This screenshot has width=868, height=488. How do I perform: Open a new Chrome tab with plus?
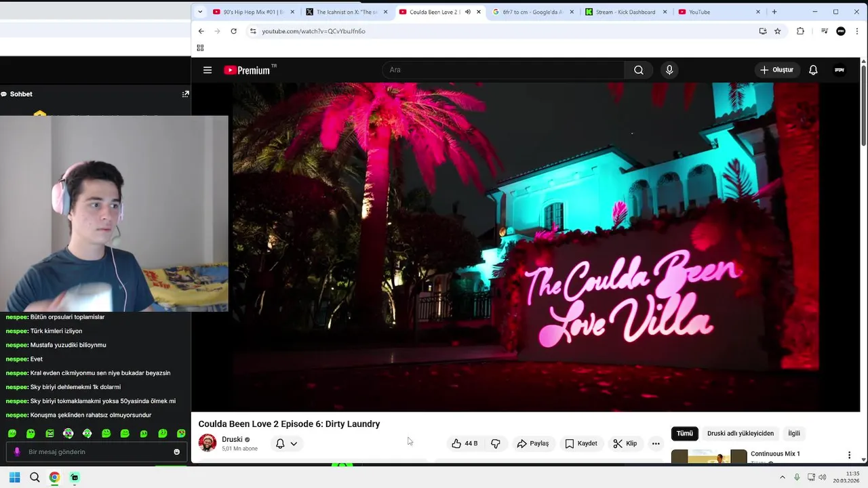pyautogui.click(x=774, y=12)
